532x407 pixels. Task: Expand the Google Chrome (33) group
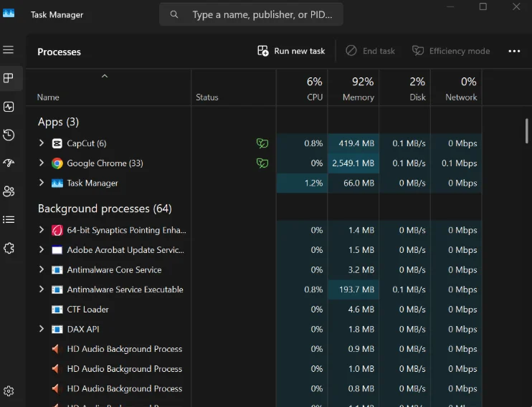coord(42,163)
